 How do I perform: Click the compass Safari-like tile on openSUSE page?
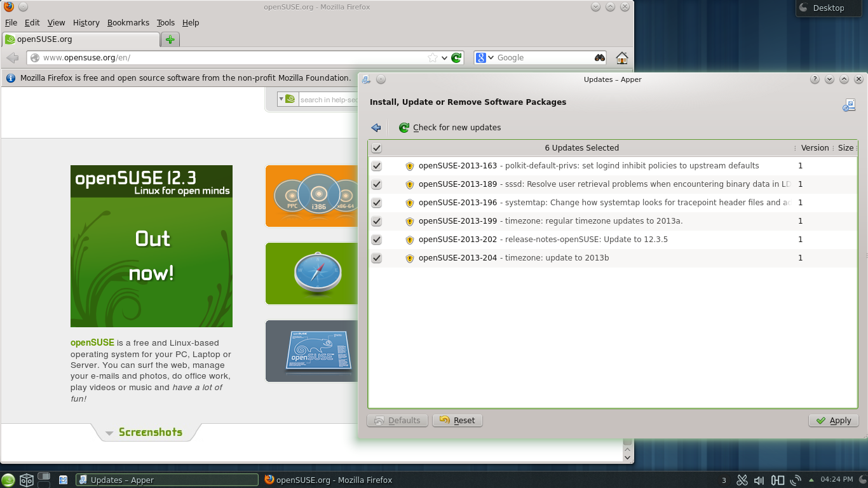tap(311, 273)
